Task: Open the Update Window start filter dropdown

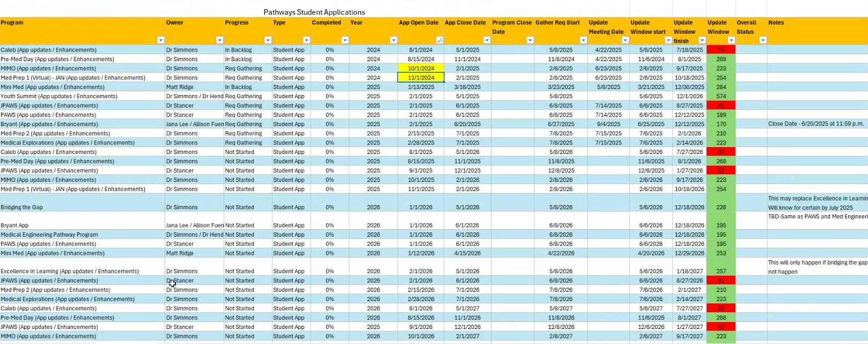Action: [668, 40]
